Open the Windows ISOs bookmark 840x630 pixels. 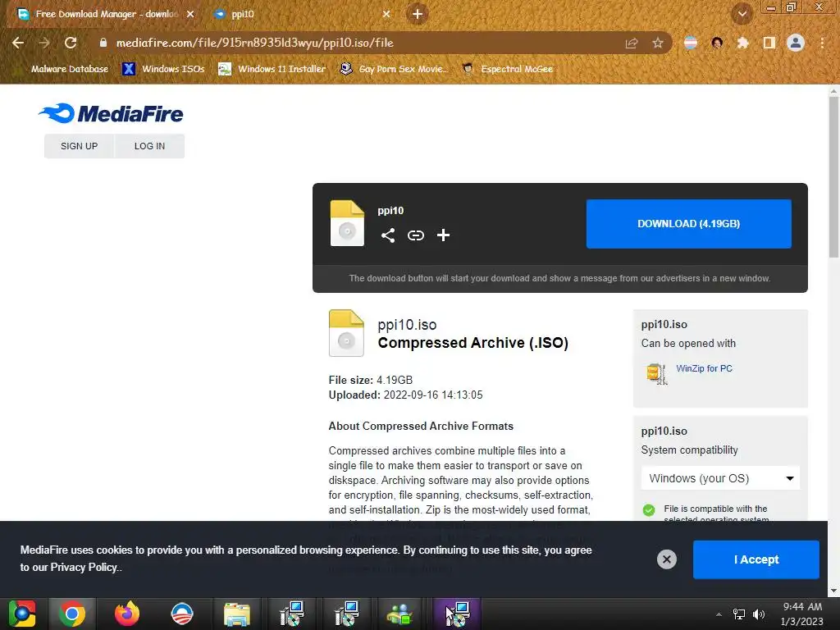point(163,69)
